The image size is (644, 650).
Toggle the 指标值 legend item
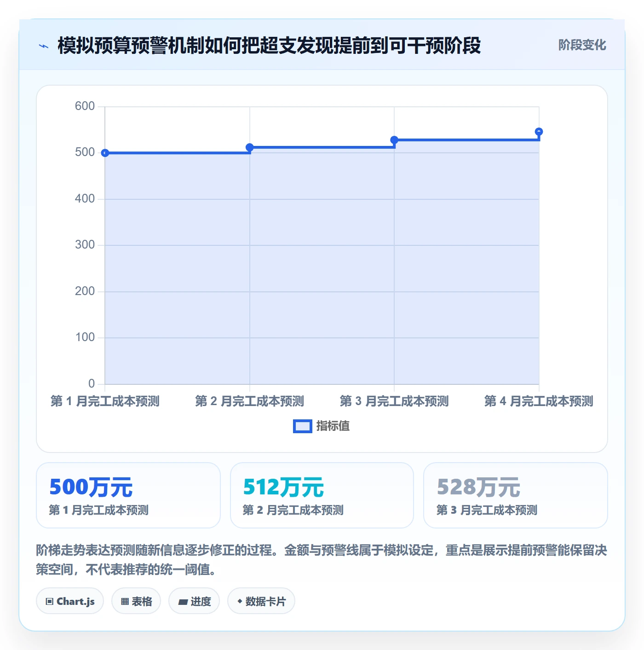click(321, 426)
